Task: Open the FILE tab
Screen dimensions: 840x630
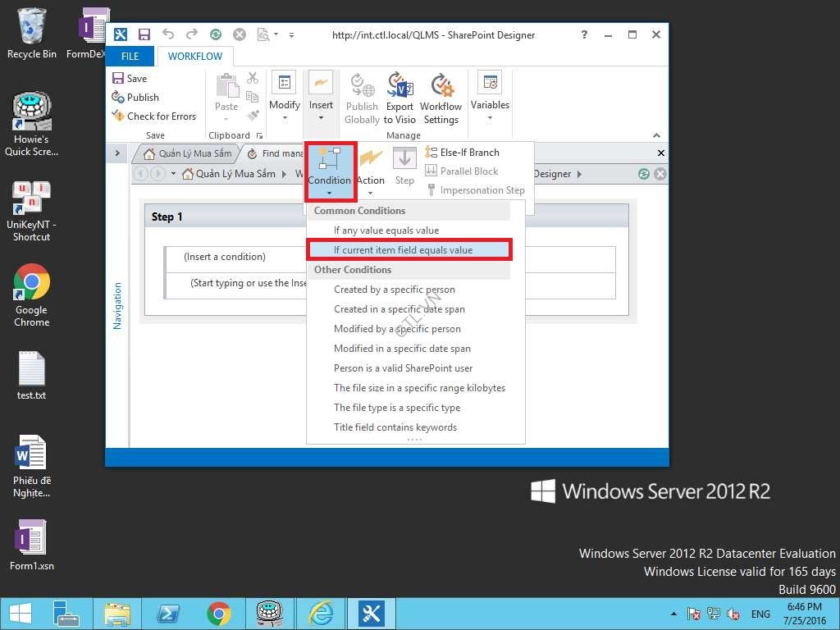Action: [130, 57]
